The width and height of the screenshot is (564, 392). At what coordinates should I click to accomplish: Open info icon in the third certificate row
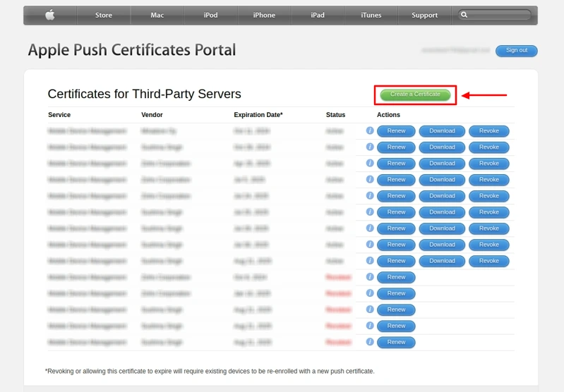[x=370, y=163]
